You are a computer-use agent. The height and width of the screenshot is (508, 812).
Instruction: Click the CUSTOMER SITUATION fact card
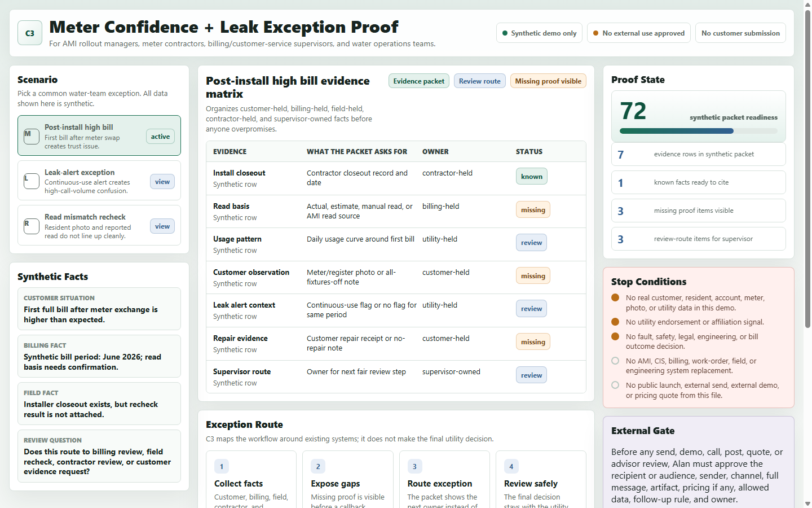pyautogui.click(x=99, y=309)
